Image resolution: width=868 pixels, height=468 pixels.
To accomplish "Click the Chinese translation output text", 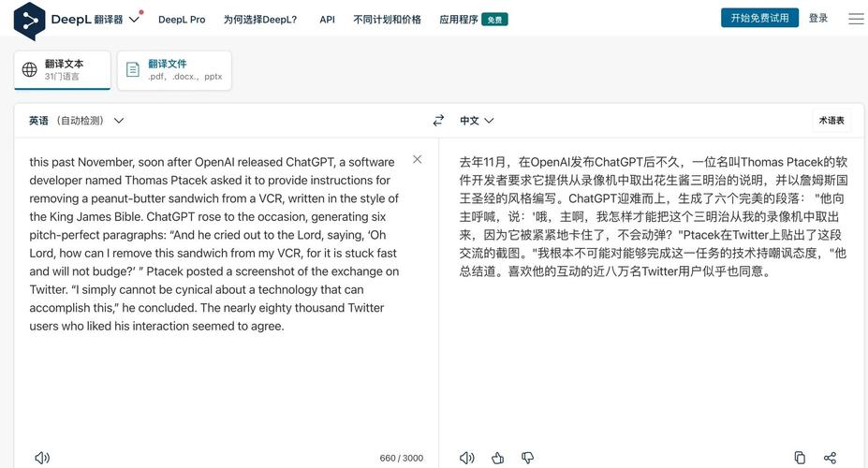I will point(654,216).
